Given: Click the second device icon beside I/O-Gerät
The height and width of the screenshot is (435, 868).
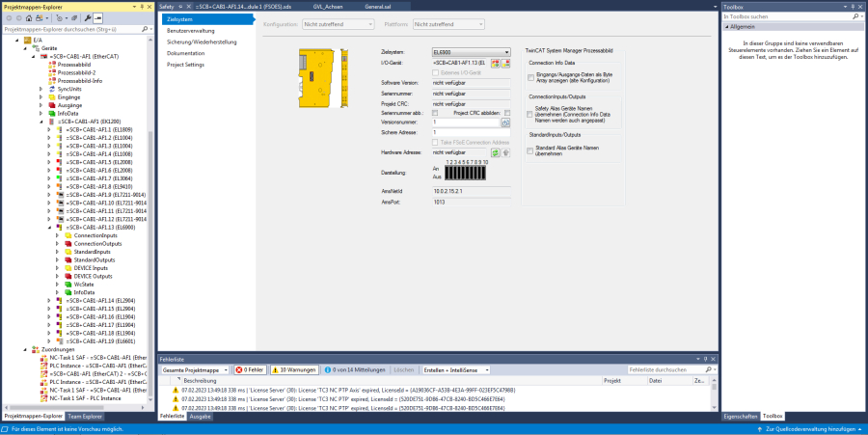Looking at the screenshot, I should tap(505, 63).
